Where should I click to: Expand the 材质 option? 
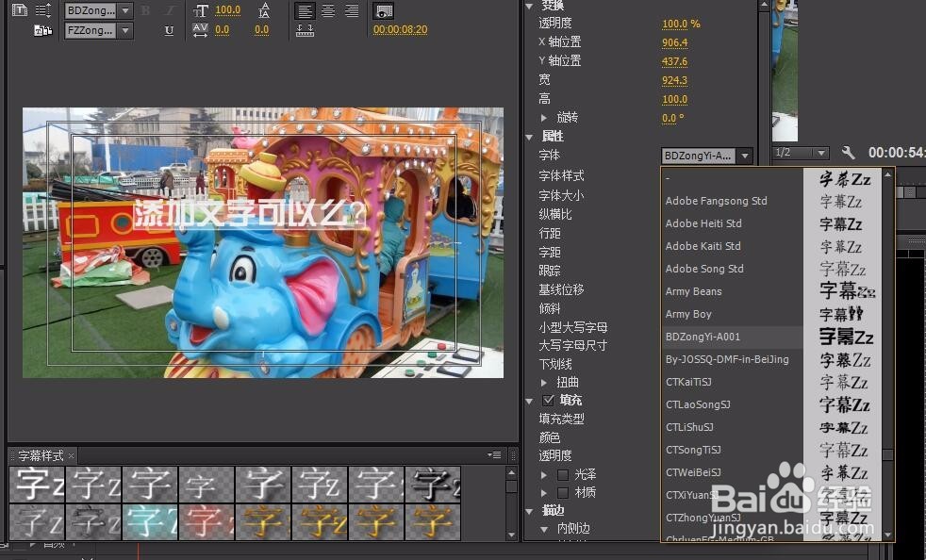point(544,492)
